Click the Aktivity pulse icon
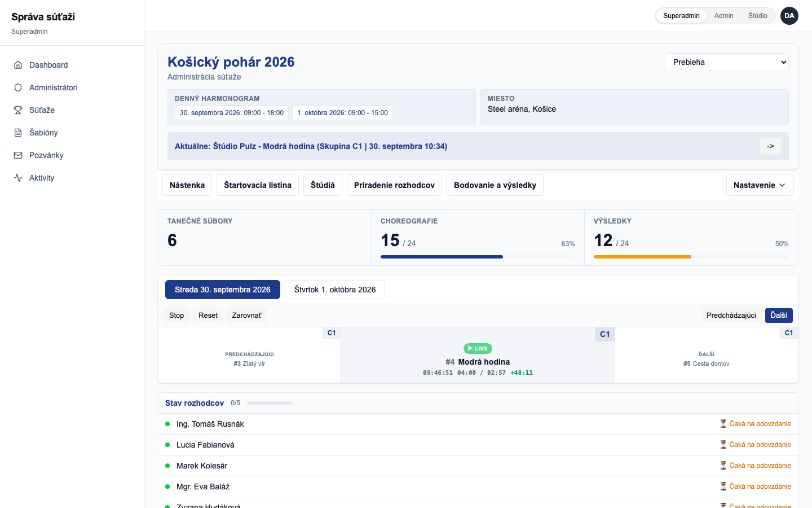 [18, 178]
